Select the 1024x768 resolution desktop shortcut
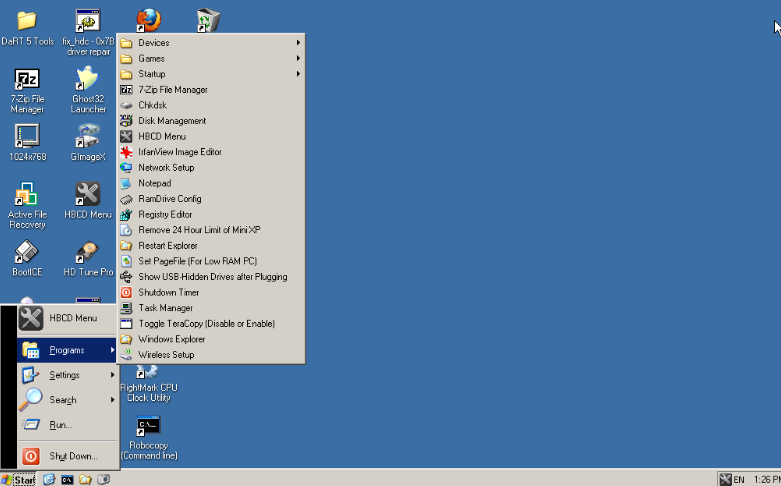This screenshot has width=781, height=486. 27,143
